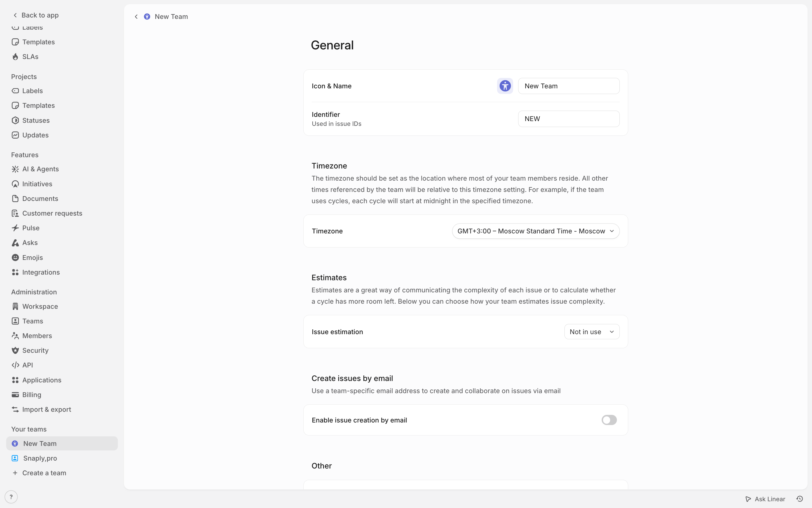Click the Back to app arrow icon
Image resolution: width=812 pixels, height=508 pixels.
15,15
